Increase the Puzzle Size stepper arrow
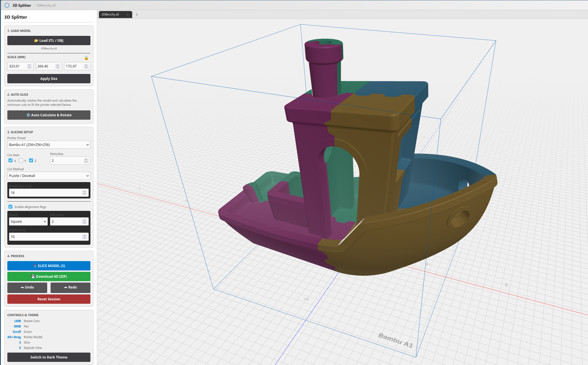The height and width of the screenshot is (365, 588). tap(84, 191)
